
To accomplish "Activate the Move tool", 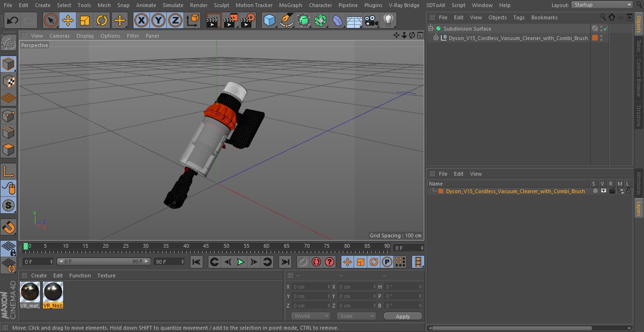I will (68, 20).
